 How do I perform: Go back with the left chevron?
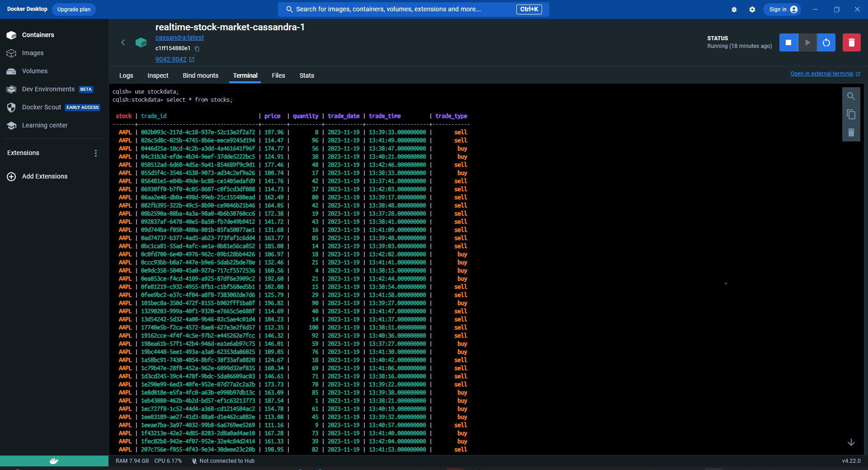coord(123,42)
